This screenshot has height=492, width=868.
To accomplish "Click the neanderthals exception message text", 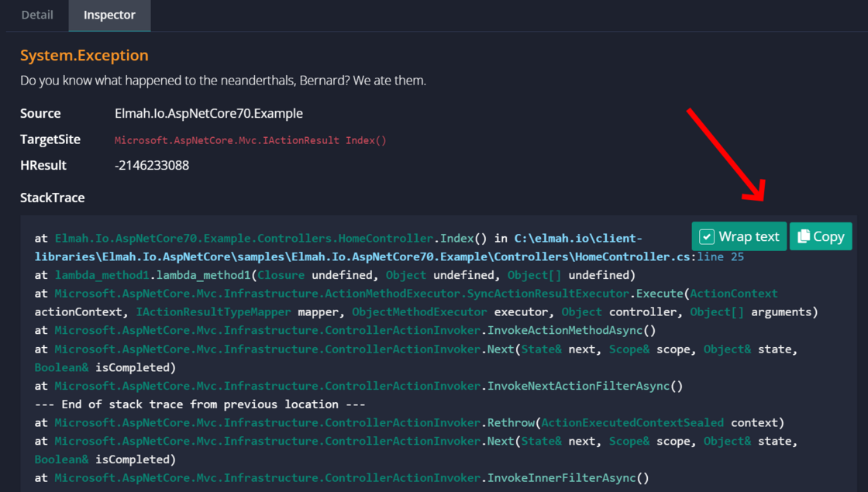I will point(223,81).
